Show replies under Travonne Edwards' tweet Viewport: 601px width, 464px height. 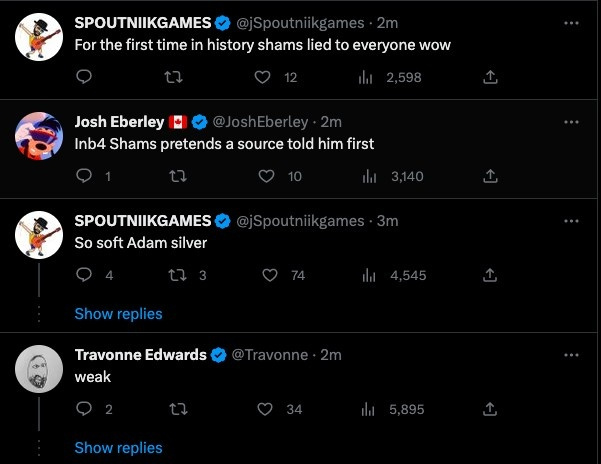[118, 447]
